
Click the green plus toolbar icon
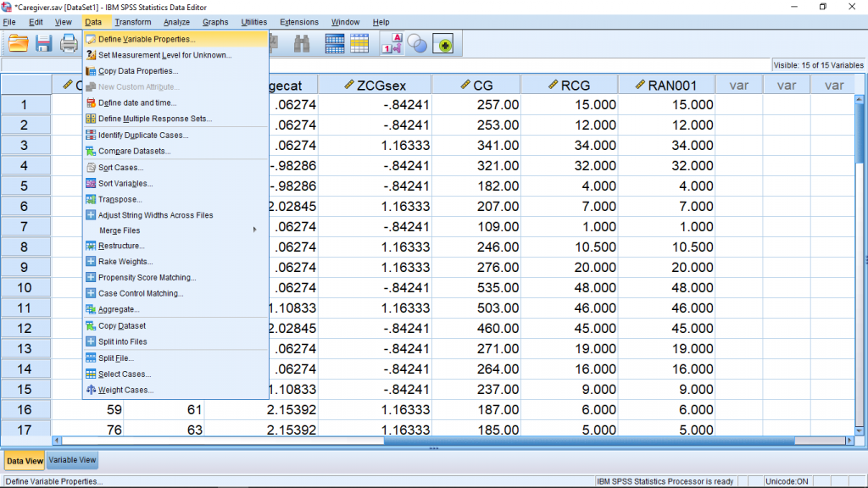(x=443, y=43)
